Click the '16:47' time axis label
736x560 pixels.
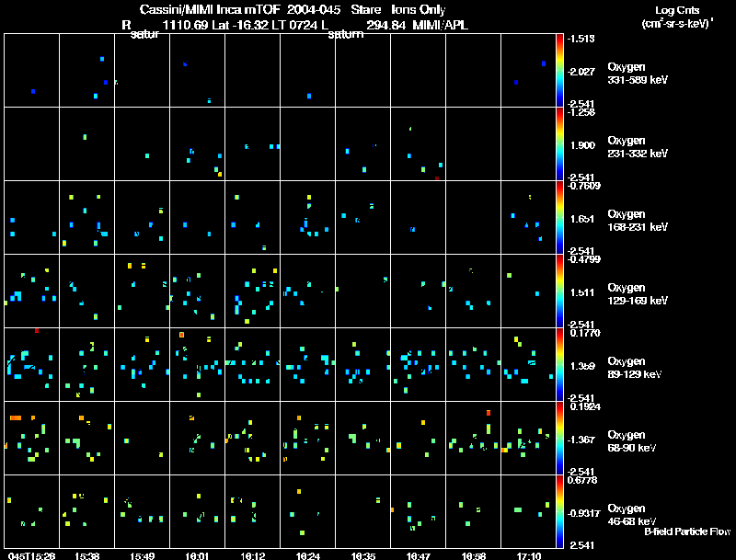click(419, 555)
